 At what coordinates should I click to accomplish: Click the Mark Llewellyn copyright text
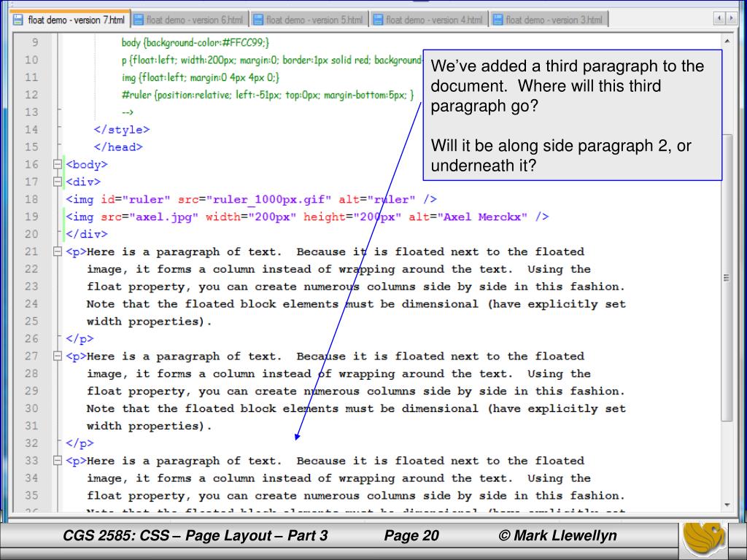(x=557, y=536)
